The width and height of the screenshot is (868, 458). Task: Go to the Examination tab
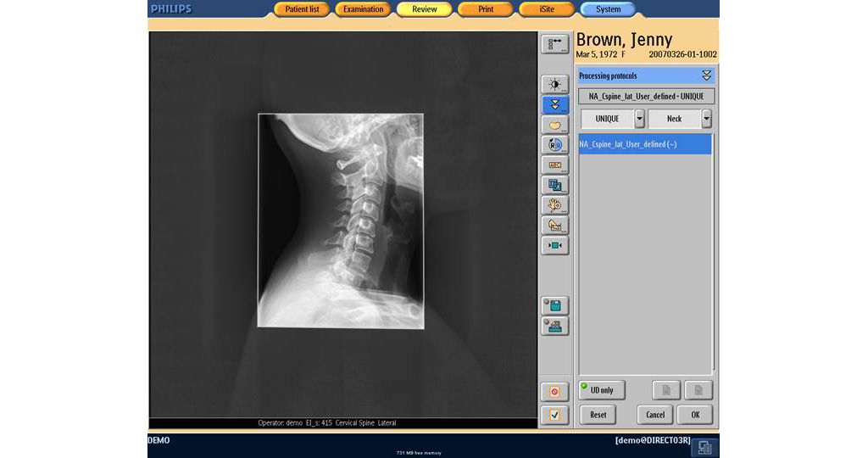[x=363, y=9]
